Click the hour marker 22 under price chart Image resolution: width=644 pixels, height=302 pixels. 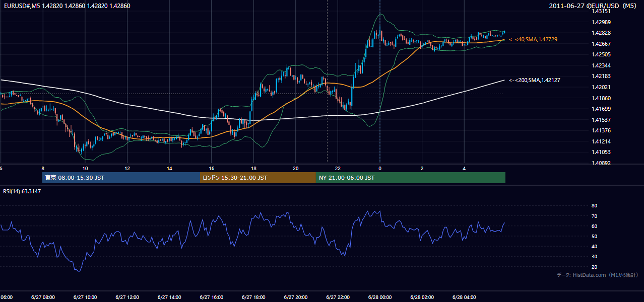pyautogui.click(x=338, y=169)
